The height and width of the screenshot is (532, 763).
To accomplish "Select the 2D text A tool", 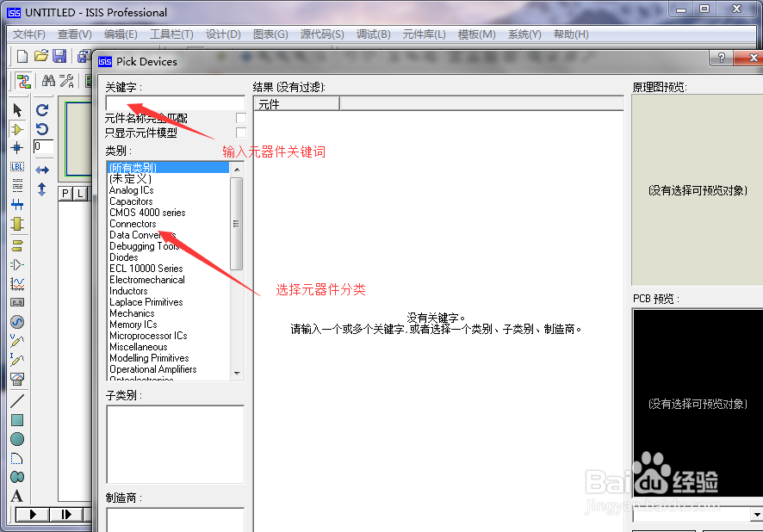I will [x=17, y=496].
